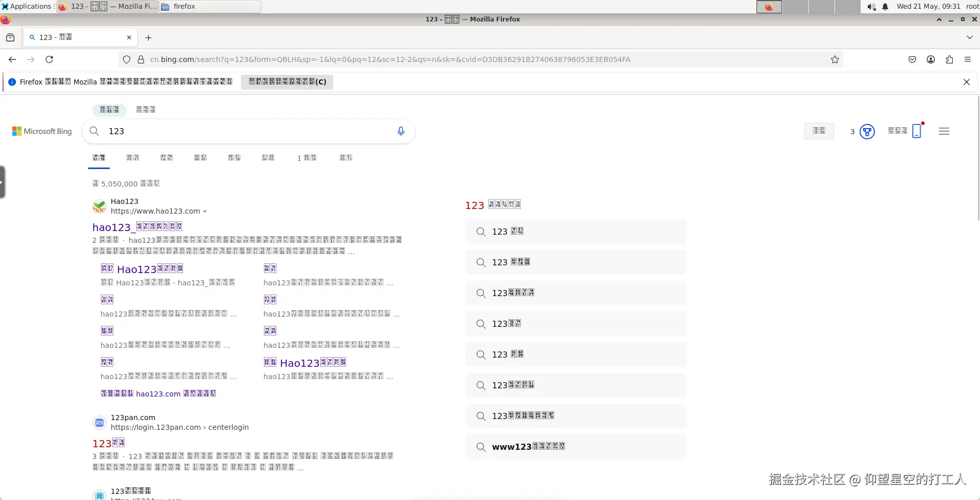
Task: Open the hao123_ main result title link
Action: click(137, 227)
